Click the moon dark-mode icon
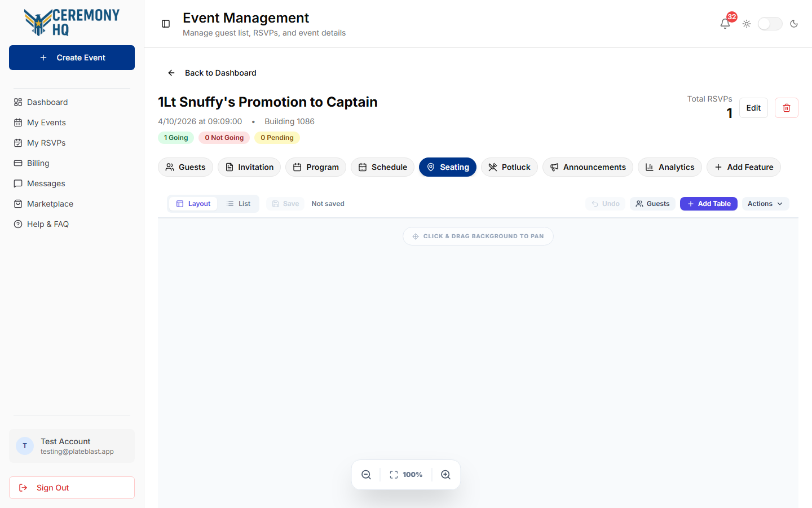The height and width of the screenshot is (508, 812). tap(794, 24)
